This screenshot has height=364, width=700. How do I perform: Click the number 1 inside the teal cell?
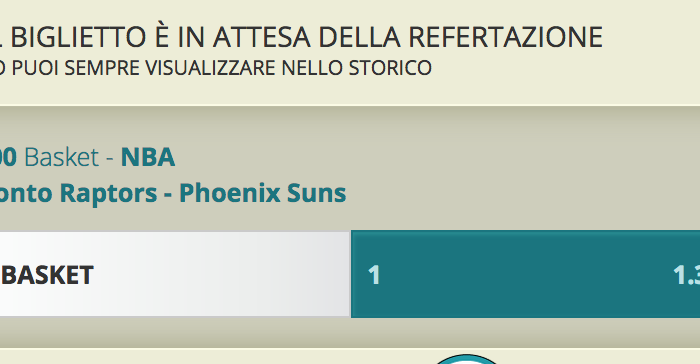click(x=374, y=275)
